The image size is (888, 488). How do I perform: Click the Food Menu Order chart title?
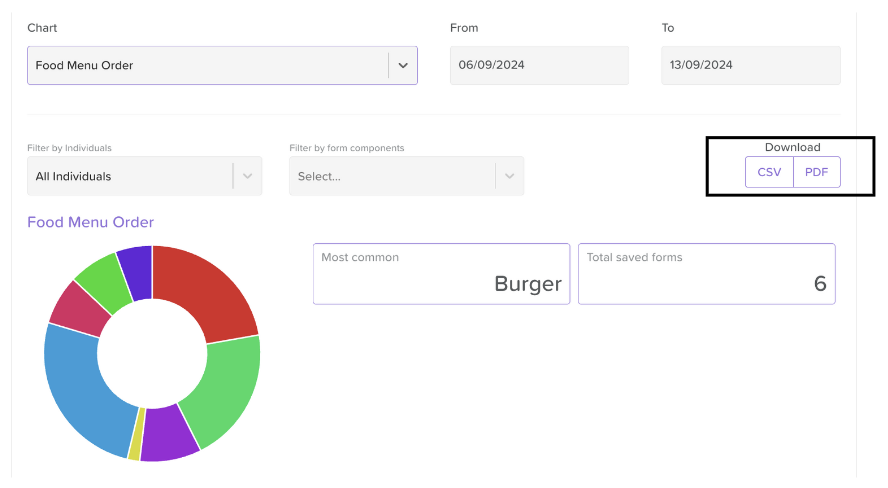[x=91, y=222]
